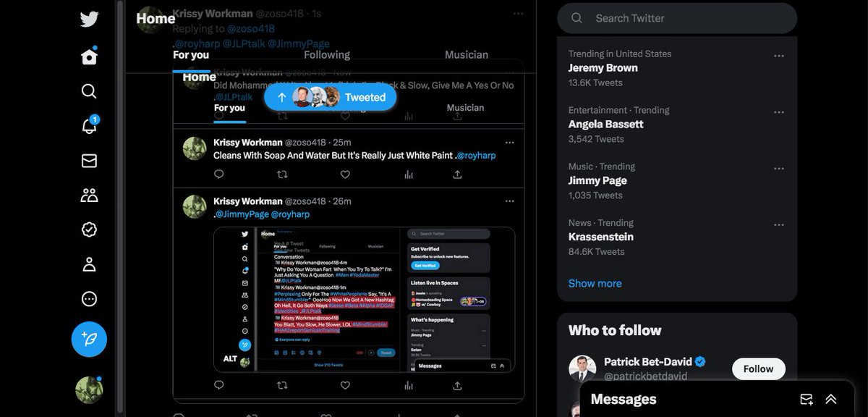Reply to the 'White Paint' tweet
The image size is (868, 417).
coord(219,174)
